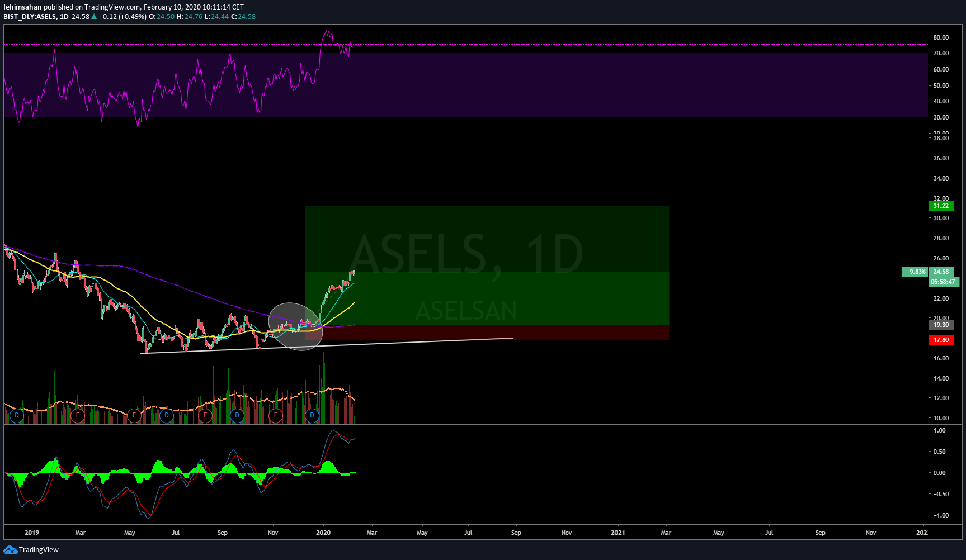This screenshot has height=560, width=966.
Task: Click the 28.00 price scale label
Action: pos(941,238)
